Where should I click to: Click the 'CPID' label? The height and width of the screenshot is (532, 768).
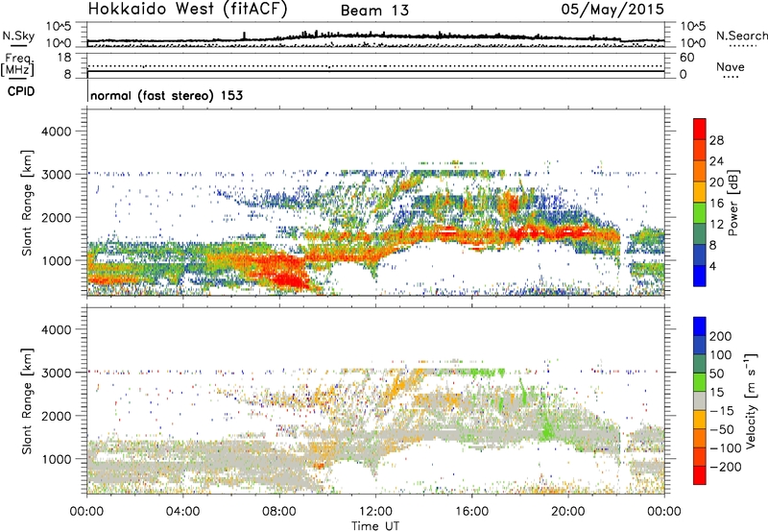(x=21, y=91)
